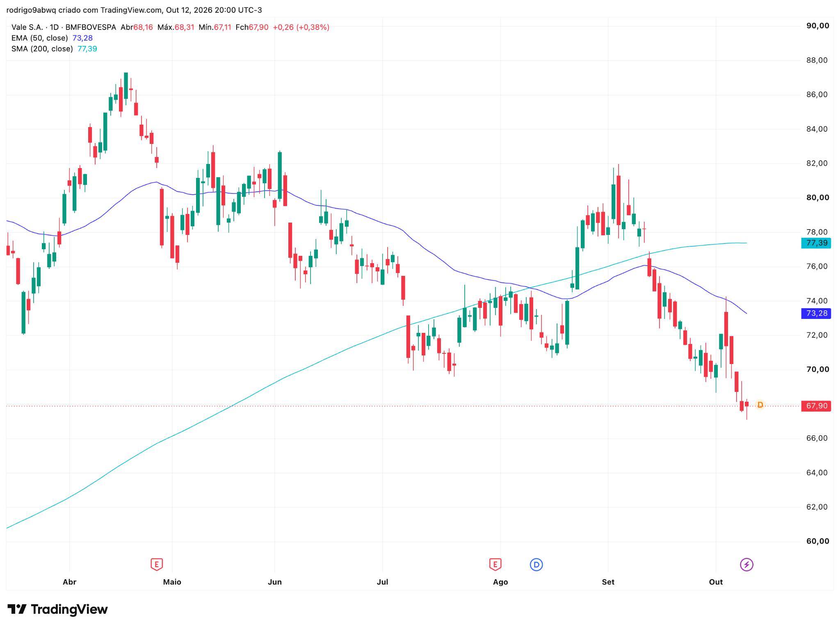Click the blue dividend marker on the timeline

point(536,564)
